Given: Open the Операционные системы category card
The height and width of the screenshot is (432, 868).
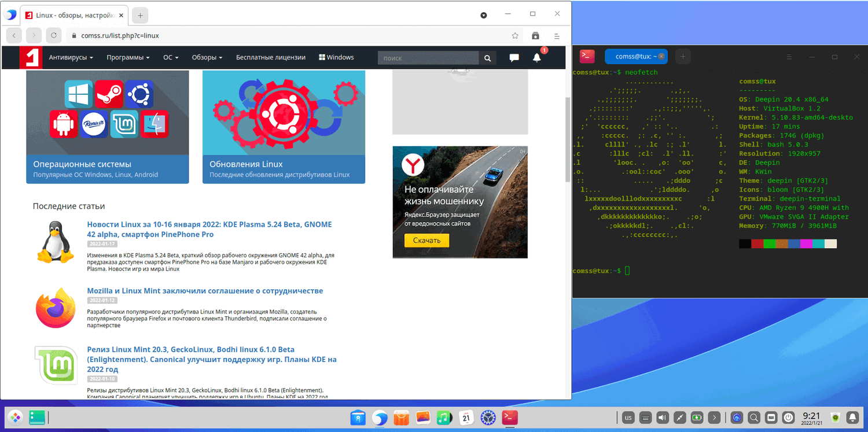Looking at the screenshot, I should pos(108,127).
